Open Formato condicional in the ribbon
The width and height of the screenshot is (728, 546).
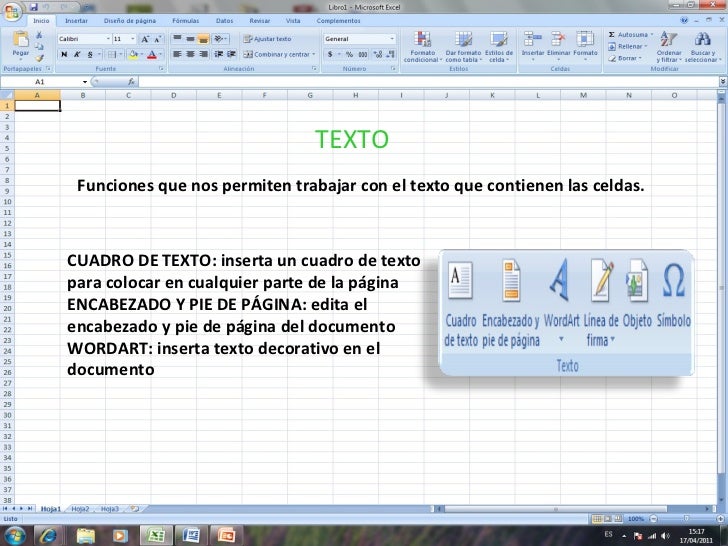coord(422,44)
